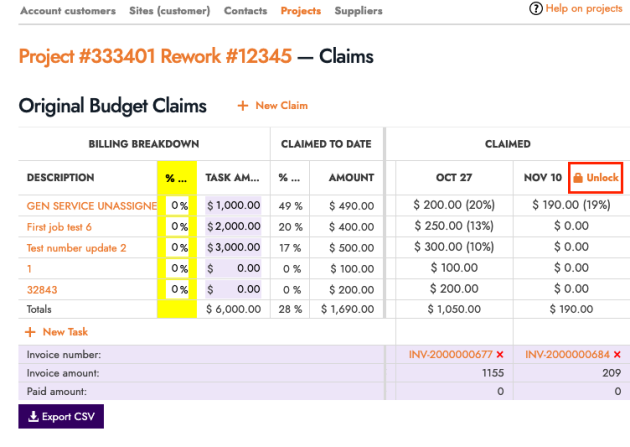Edit task amount field showing $3,000.00
This screenshot has height=447, width=630.
(x=234, y=247)
